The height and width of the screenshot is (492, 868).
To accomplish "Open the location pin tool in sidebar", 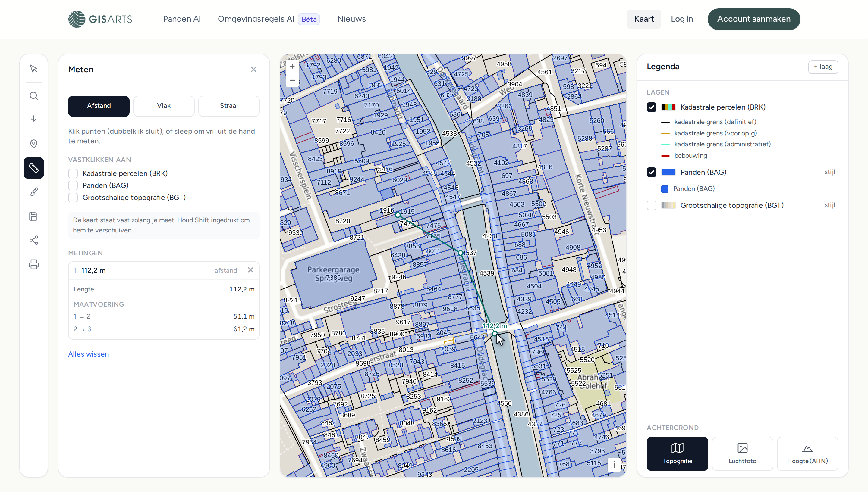I will [x=33, y=144].
